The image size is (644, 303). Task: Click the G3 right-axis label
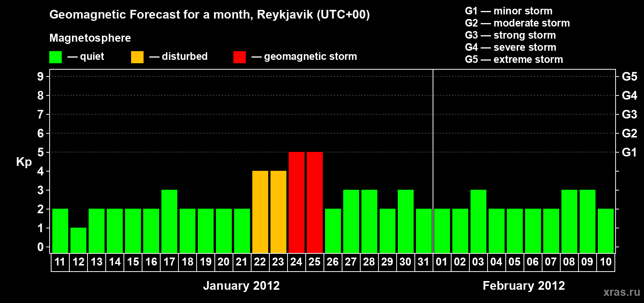pos(629,114)
